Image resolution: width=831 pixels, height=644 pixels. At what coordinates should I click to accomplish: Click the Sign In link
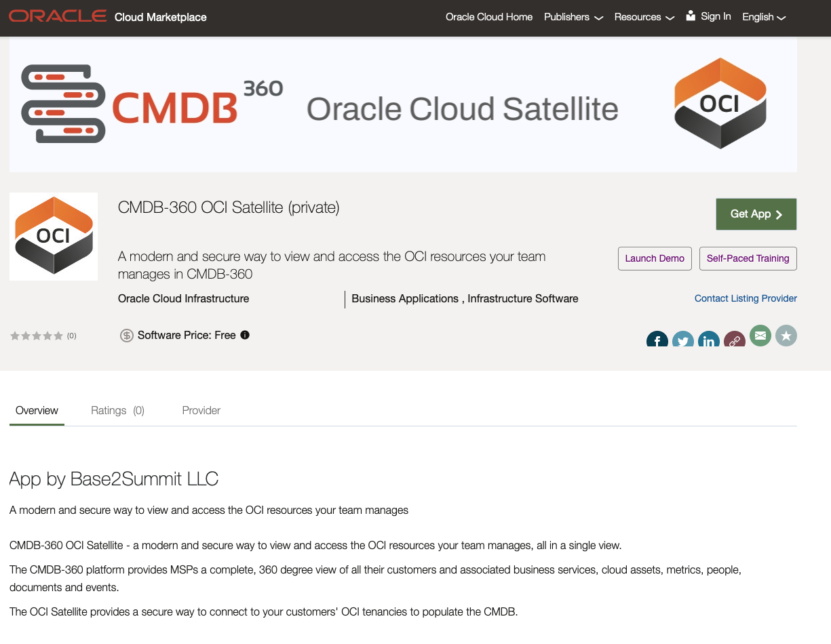point(716,16)
